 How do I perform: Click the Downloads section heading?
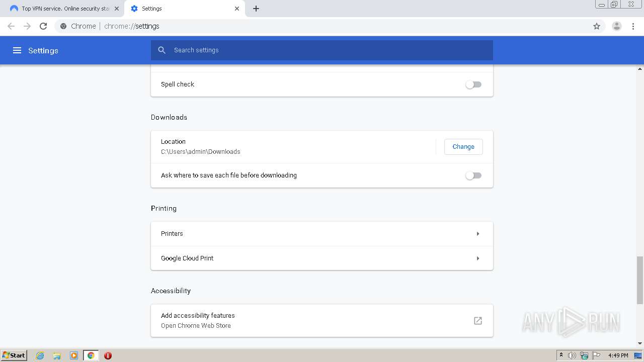coord(169,117)
